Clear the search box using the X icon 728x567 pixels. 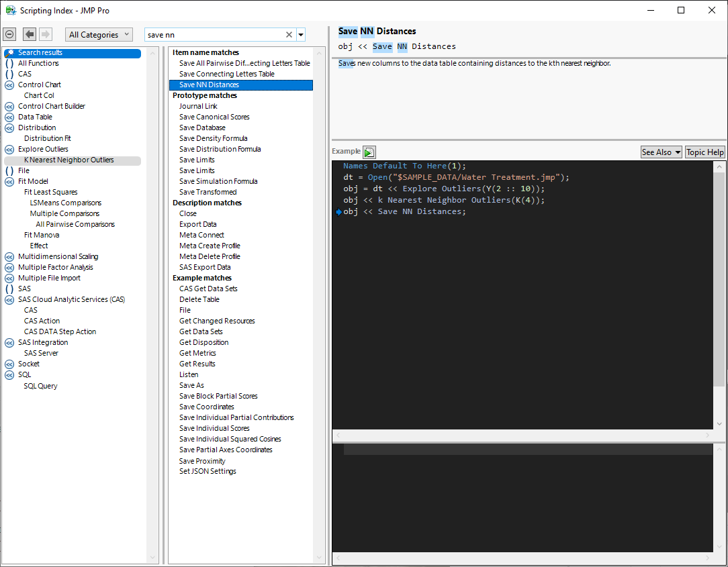point(289,34)
